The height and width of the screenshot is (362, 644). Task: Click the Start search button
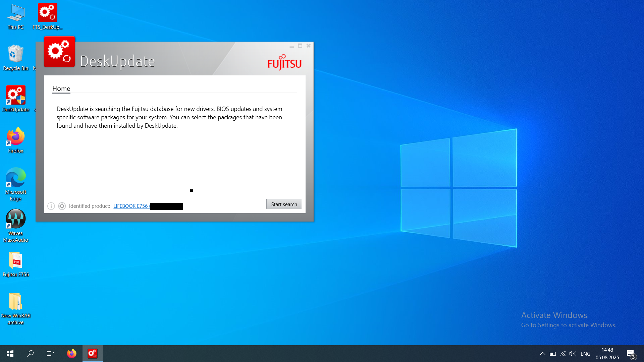(284, 204)
